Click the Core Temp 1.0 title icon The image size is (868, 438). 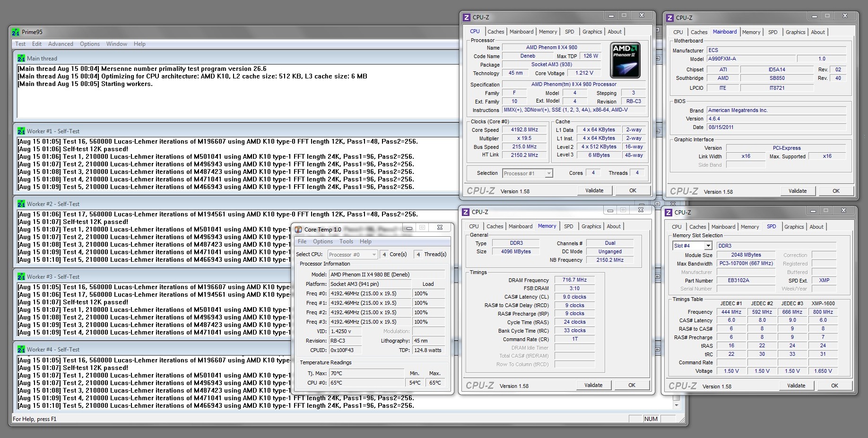(298, 230)
